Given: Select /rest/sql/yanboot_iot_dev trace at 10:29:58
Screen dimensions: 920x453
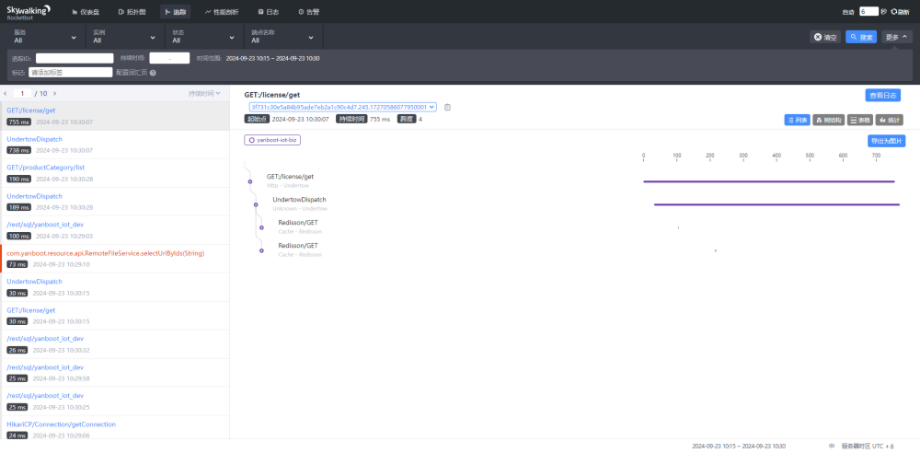Looking at the screenshot, I should (115, 373).
